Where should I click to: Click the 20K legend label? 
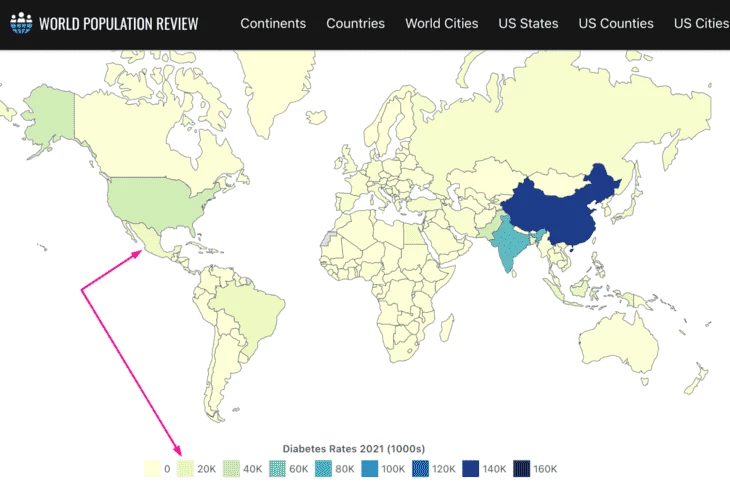point(206,469)
